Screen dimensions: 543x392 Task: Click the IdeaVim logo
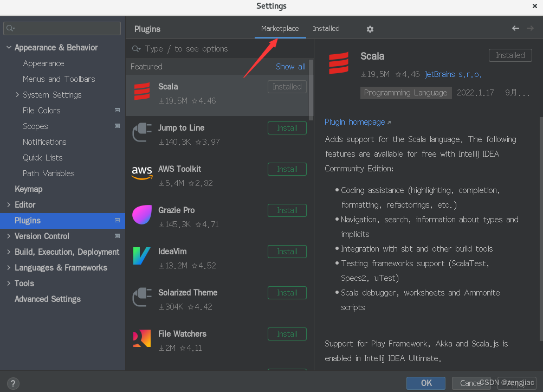point(142,256)
